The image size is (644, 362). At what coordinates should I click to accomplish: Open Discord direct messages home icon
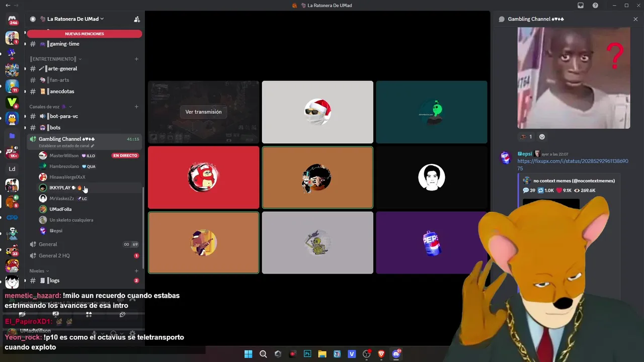coord(12,19)
